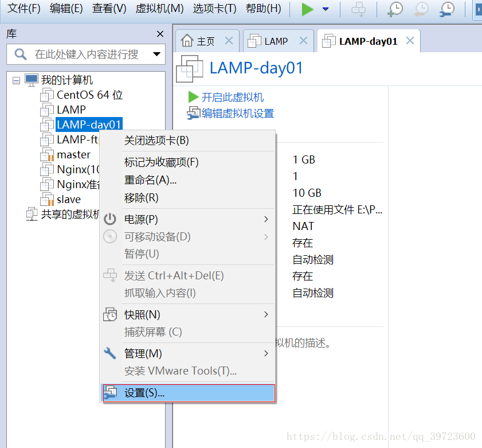Click the take snapshot toolbar icon

[395, 9]
